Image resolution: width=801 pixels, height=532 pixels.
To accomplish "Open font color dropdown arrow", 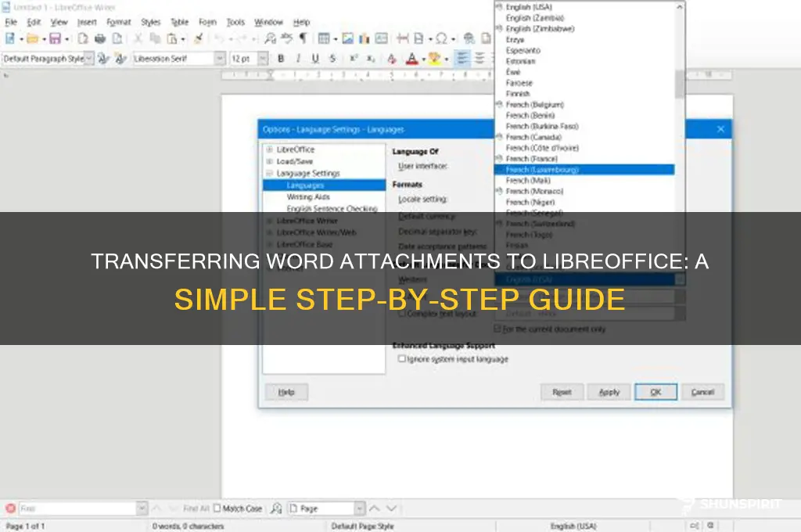I will tap(423, 59).
